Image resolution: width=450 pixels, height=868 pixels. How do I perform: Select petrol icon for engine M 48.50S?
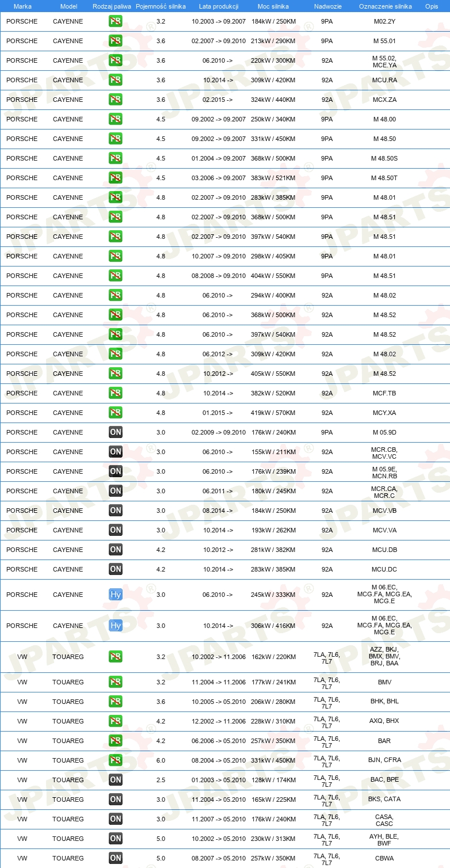coord(115,158)
